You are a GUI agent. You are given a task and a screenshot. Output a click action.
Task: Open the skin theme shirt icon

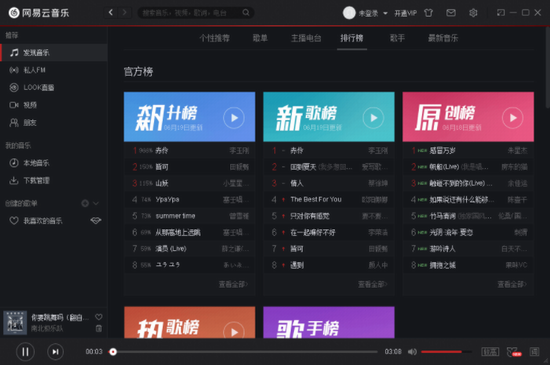click(428, 13)
